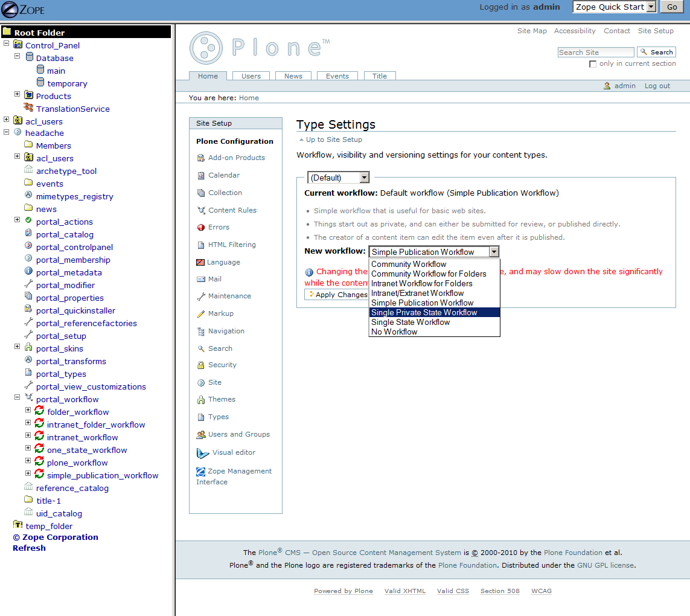Open the Title tab
Viewport: 690px width, 616px height.
pyautogui.click(x=379, y=76)
